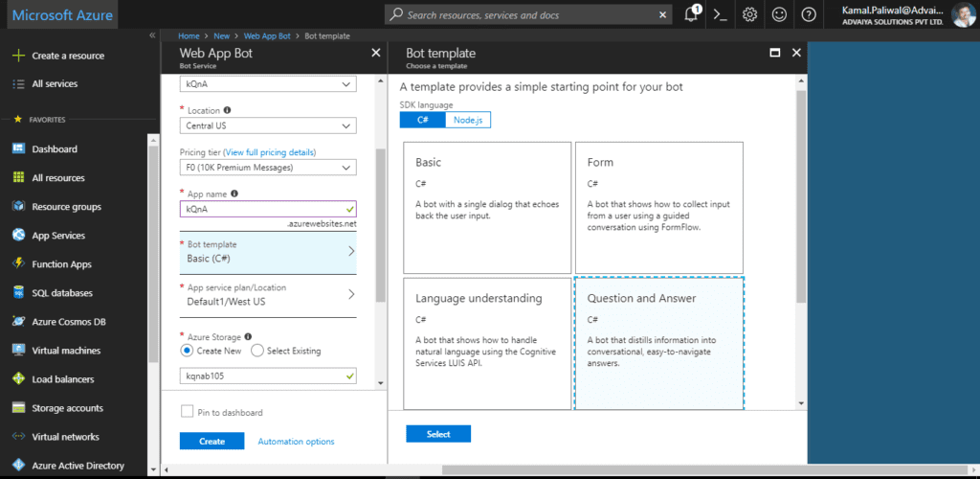Click the Azure Storage info icon
The height and width of the screenshot is (479, 980).
[248, 336]
